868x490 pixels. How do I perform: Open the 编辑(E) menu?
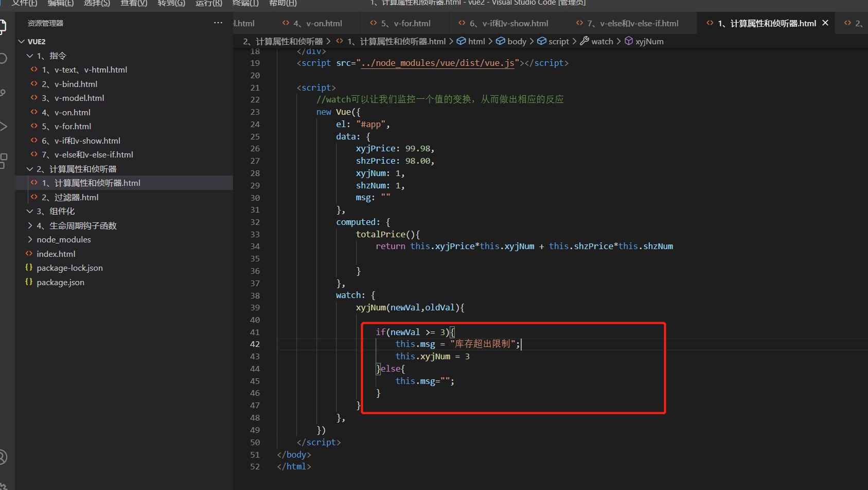coord(61,3)
